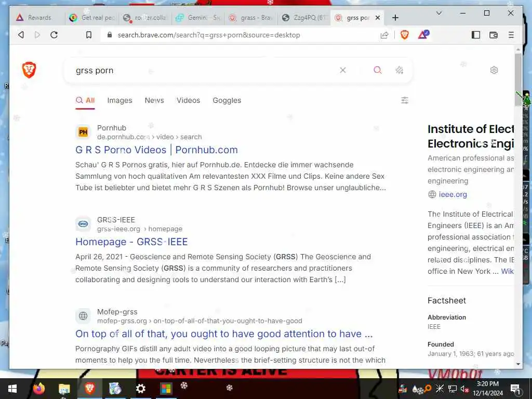Toggle the sidebar panel icon
The height and width of the screenshot is (399, 532).
tap(476, 35)
